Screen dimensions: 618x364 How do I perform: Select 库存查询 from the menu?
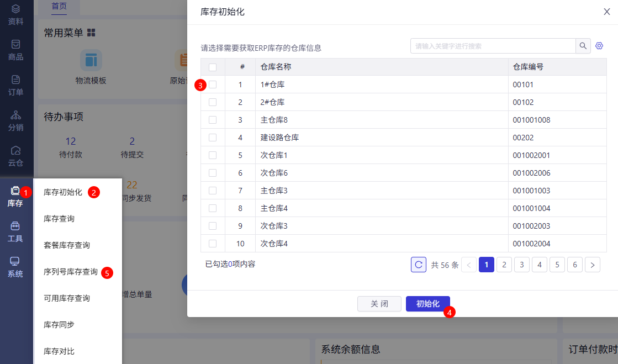(x=59, y=219)
